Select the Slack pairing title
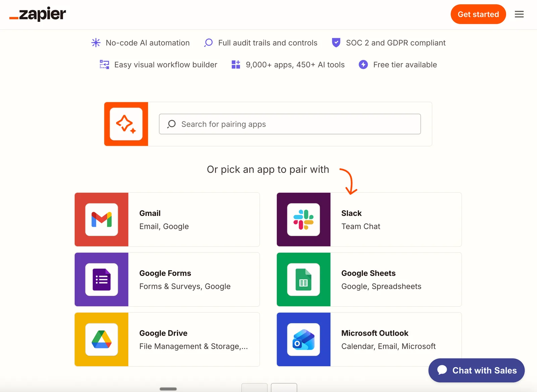The image size is (537, 392). tap(351, 213)
